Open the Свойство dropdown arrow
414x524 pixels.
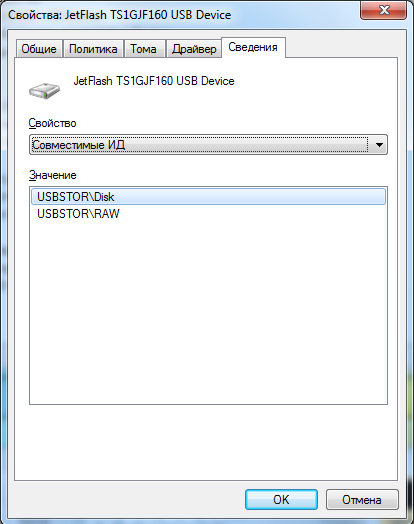coord(379,145)
